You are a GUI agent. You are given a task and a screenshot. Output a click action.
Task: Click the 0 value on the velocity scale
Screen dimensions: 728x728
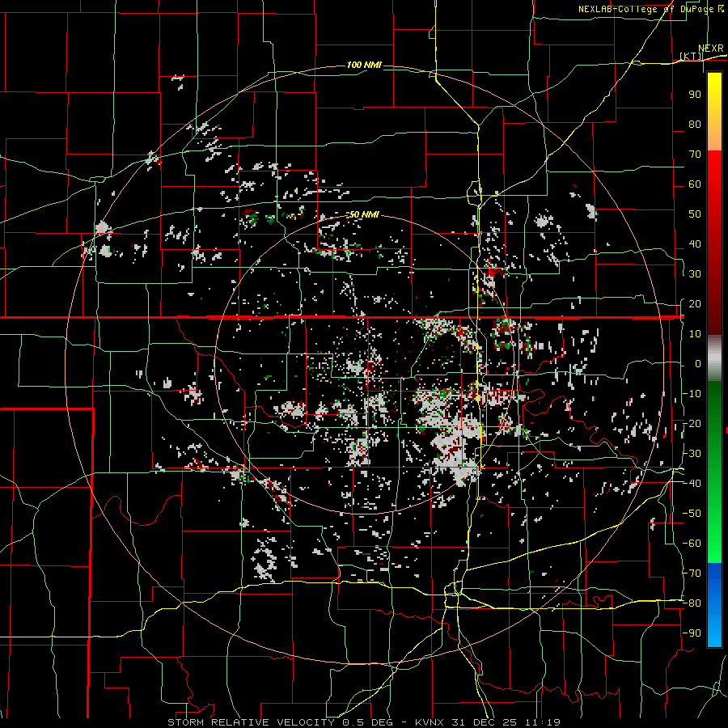698,364
